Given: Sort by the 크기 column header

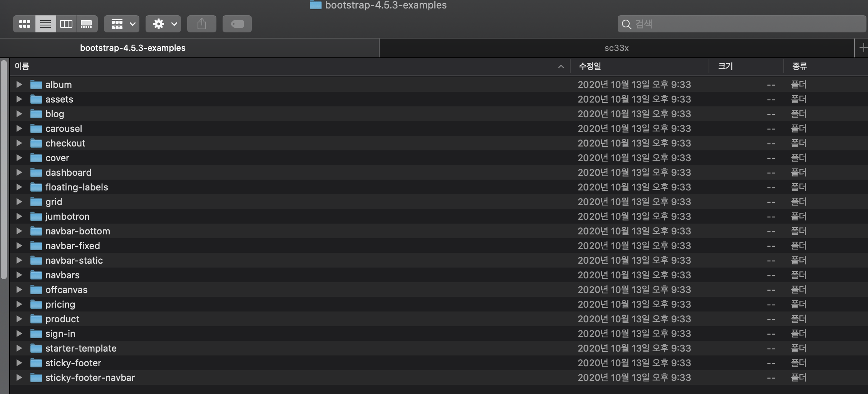Looking at the screenshot, I should [x=746, y=66].
